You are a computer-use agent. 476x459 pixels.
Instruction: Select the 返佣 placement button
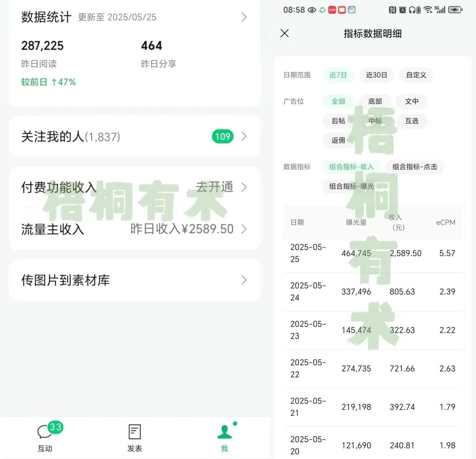338,141
